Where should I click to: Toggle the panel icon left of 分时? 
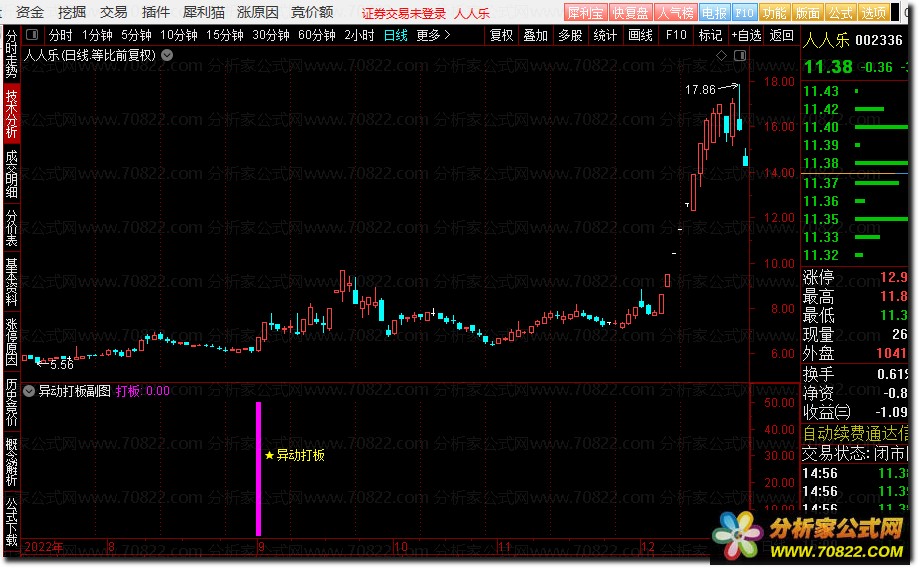pos(32,35)
